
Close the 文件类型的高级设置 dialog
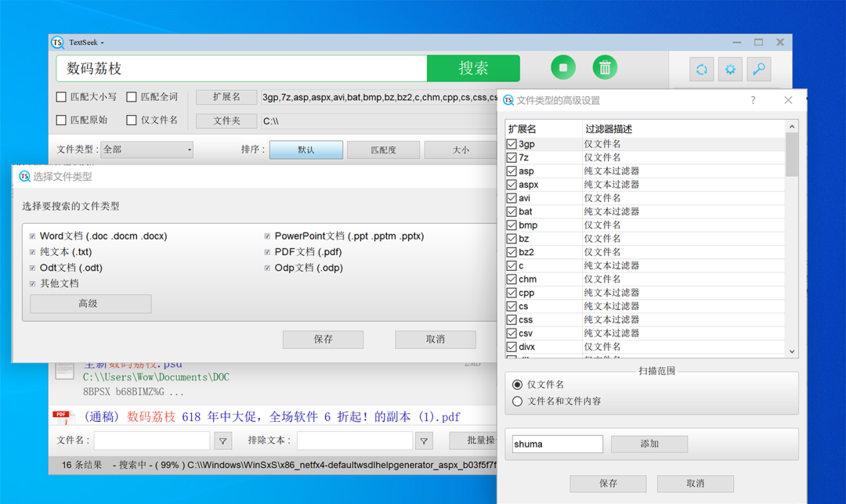point(788,100)
